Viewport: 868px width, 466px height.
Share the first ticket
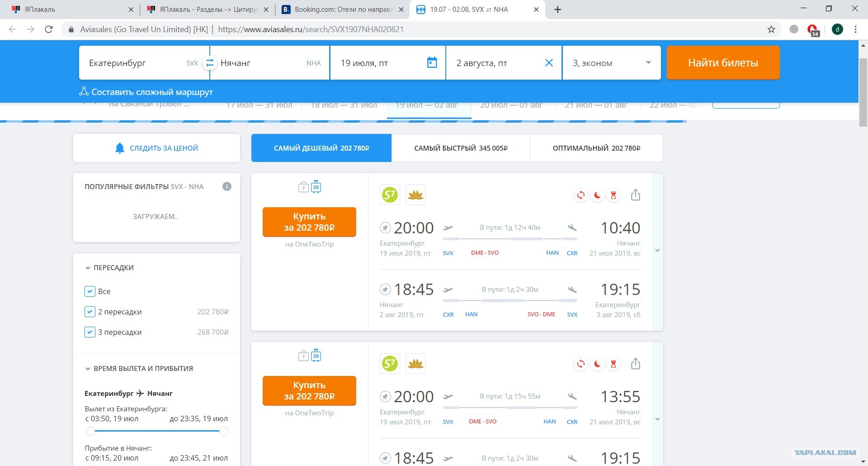click(x=636, y=195)
